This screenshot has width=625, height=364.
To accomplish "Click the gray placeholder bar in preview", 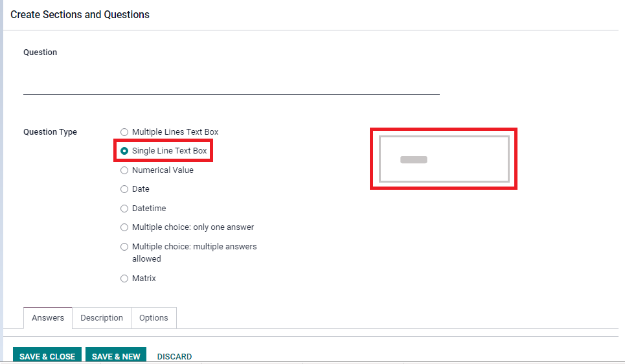I will coord(413,160).
